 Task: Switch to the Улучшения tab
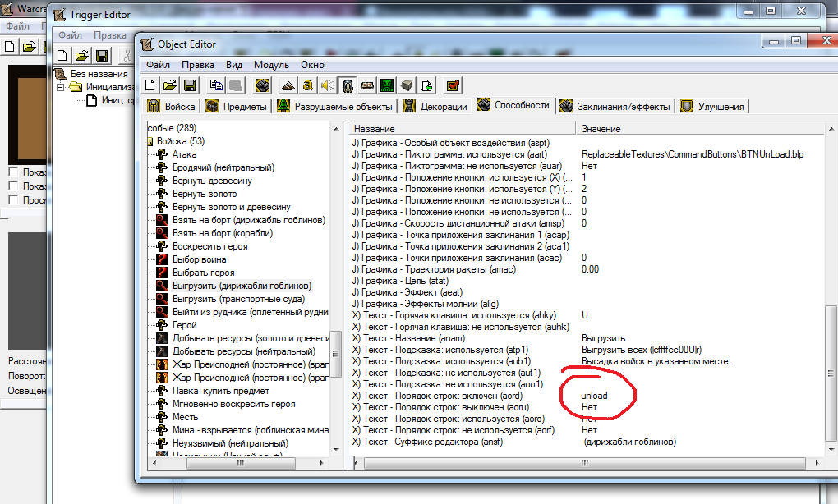point(713,106)
